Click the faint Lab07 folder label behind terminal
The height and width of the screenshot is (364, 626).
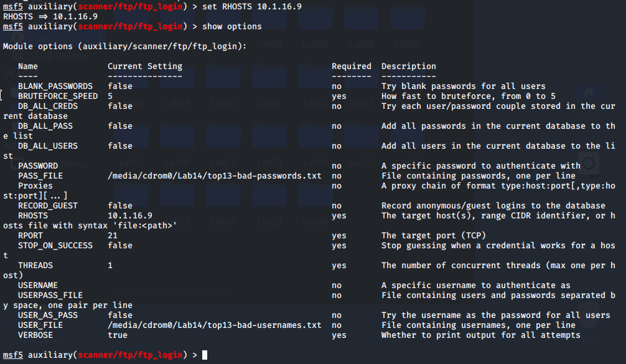(x=407, y=44)
